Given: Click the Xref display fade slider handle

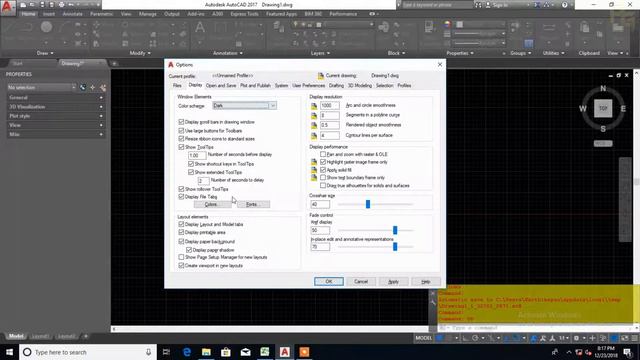Looking at the screenshot, I should coord(395,230).
